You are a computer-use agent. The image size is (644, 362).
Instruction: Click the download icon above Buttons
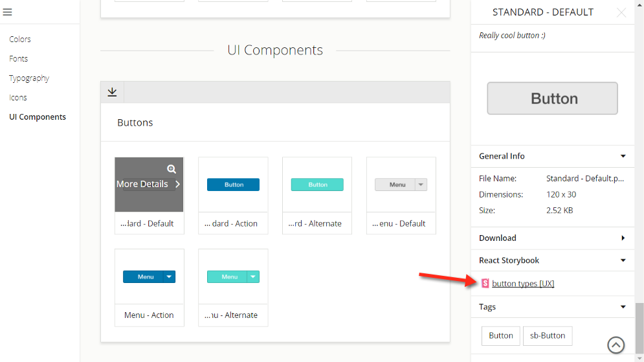pyautogui.click(x=112, y=92)
